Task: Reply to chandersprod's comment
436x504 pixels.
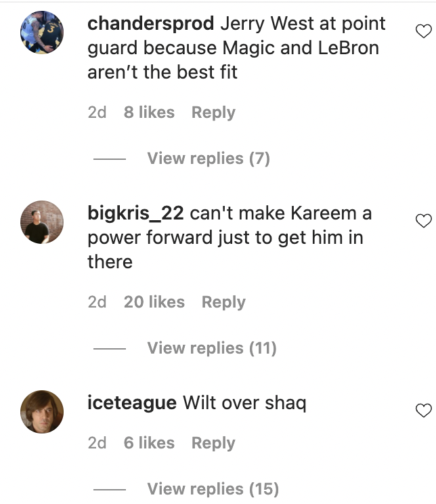Action: pyautogui.click(x=213, y=112)
